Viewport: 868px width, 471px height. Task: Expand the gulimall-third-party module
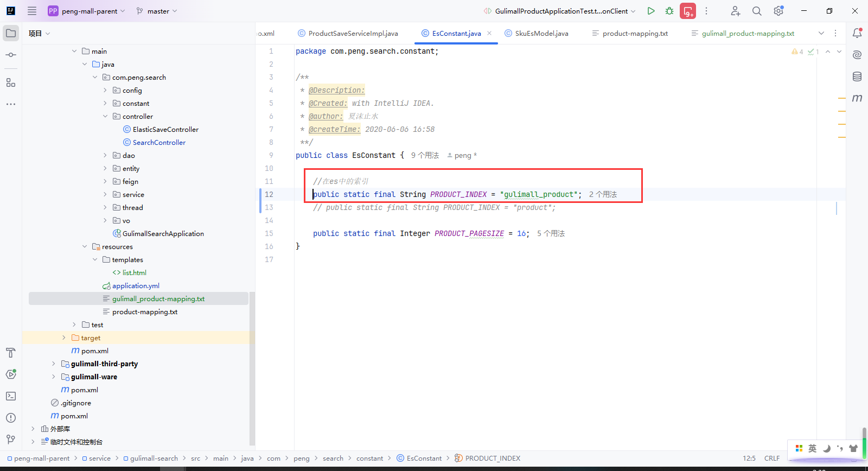click(54, 364)
